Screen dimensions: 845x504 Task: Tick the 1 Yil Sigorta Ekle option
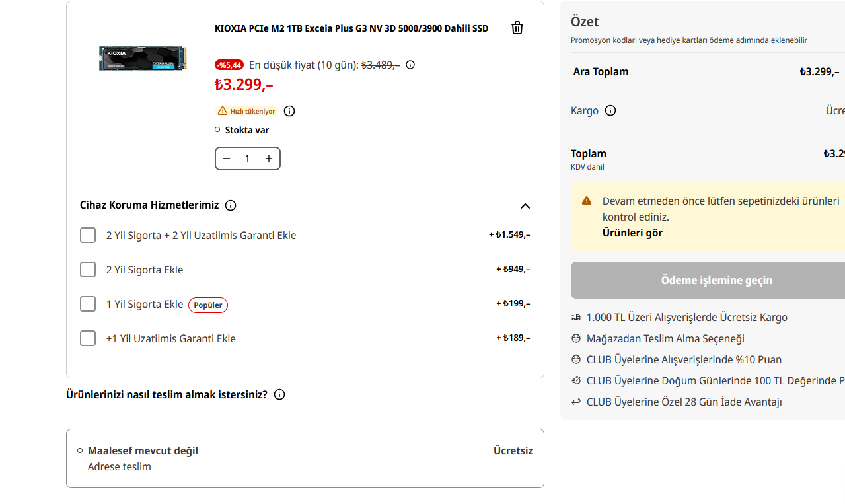pyautogui.click(x=88, y=304)
